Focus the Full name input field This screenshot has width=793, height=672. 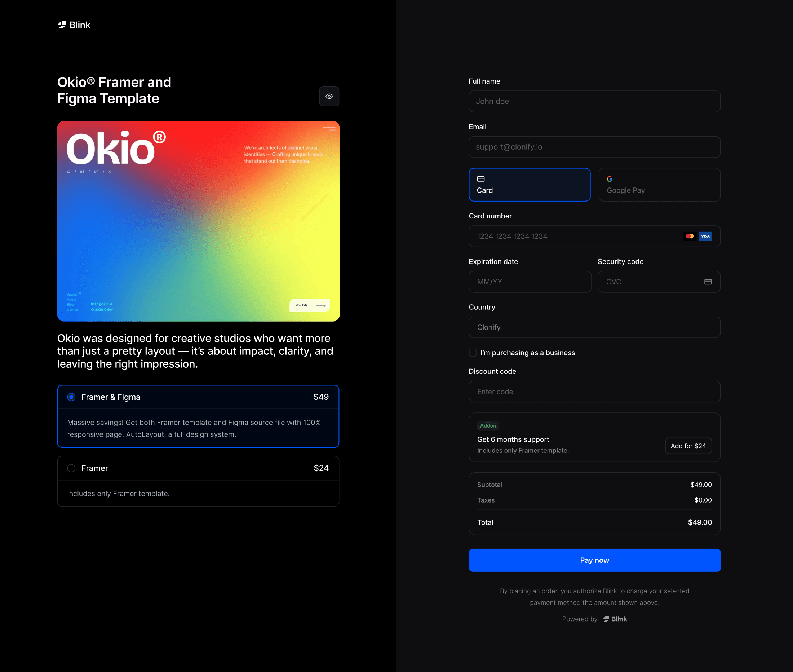pos(594,101)
